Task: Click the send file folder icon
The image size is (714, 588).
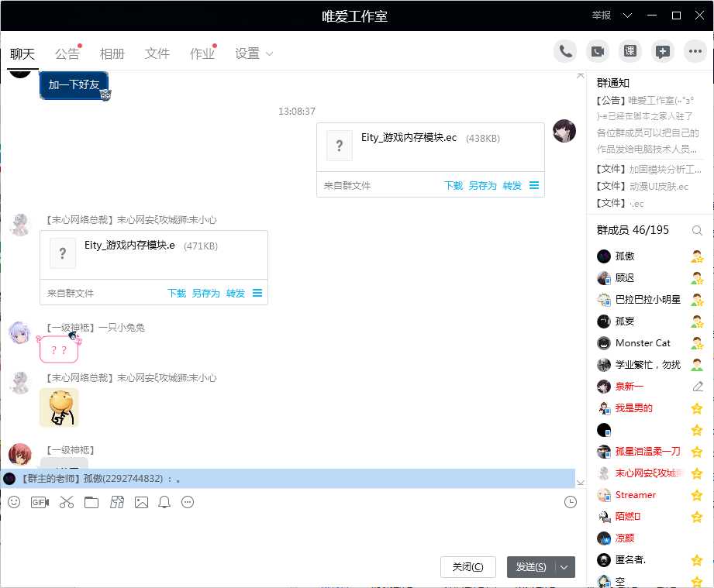Action: (x=91, y=502)
